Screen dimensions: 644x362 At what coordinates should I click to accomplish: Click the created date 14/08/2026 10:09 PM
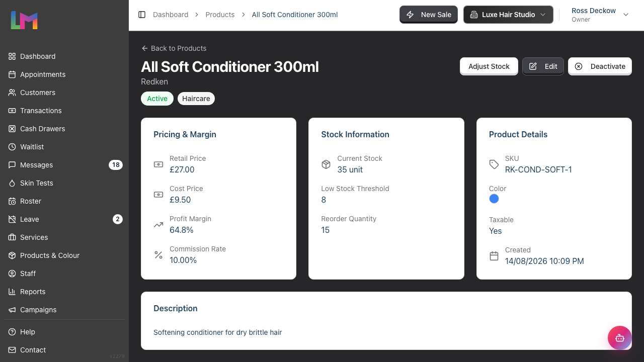point(544,261)
